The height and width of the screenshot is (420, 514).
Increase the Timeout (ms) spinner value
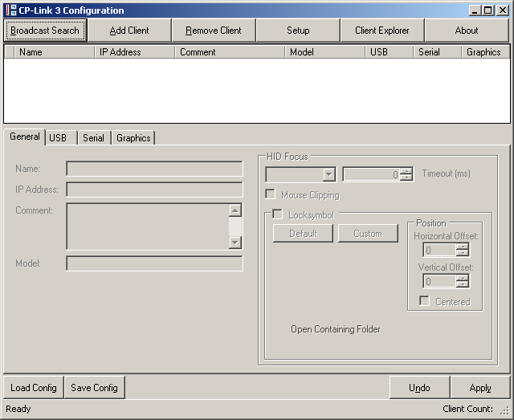pos(406,171)
